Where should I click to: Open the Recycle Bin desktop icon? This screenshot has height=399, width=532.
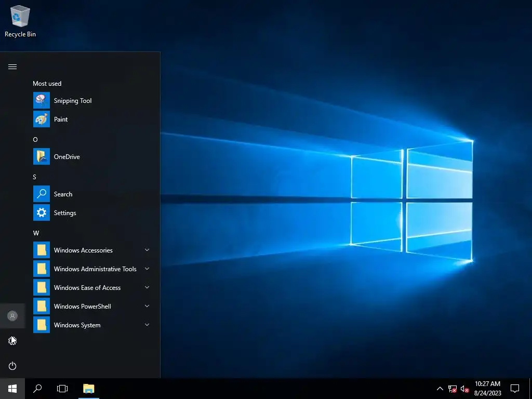pos(20,22)
